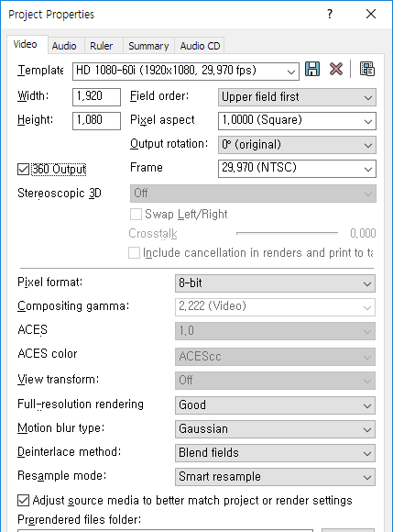This screenshot has height=532, width=393.
Task: Switch to the Audio tab
Action: (x=64, y=46)
